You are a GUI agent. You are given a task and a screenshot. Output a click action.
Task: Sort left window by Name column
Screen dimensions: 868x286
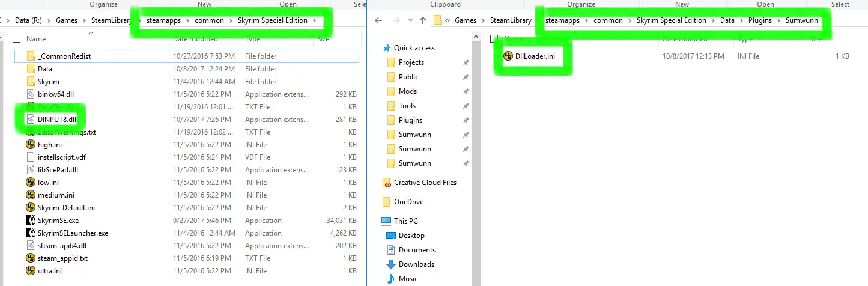[36, 39]
